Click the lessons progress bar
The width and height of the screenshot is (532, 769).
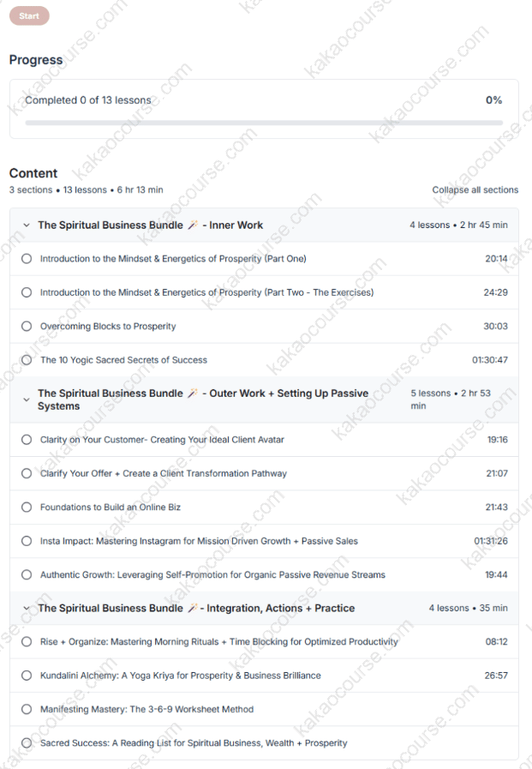click(264, 123)
